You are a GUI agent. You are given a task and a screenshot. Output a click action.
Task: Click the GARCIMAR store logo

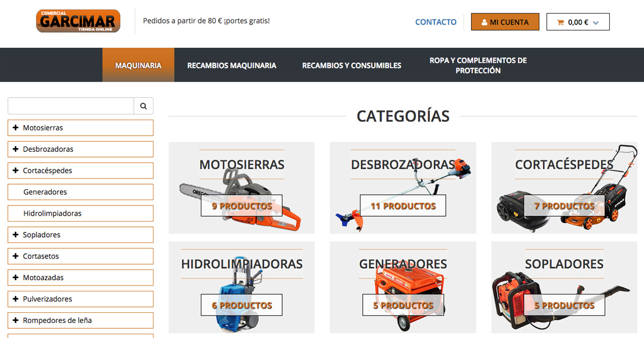coord(77,21)
